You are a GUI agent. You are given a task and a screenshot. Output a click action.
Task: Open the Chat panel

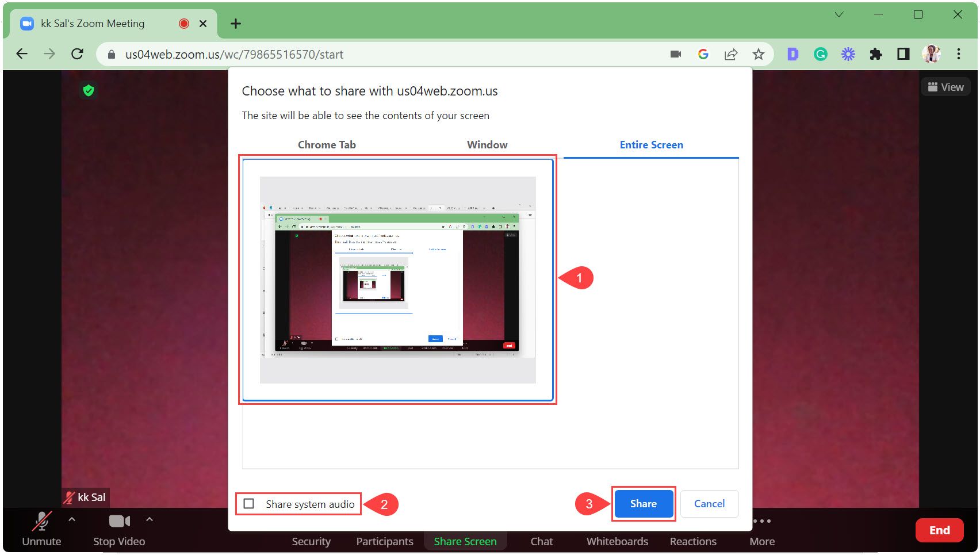point(541,541)
